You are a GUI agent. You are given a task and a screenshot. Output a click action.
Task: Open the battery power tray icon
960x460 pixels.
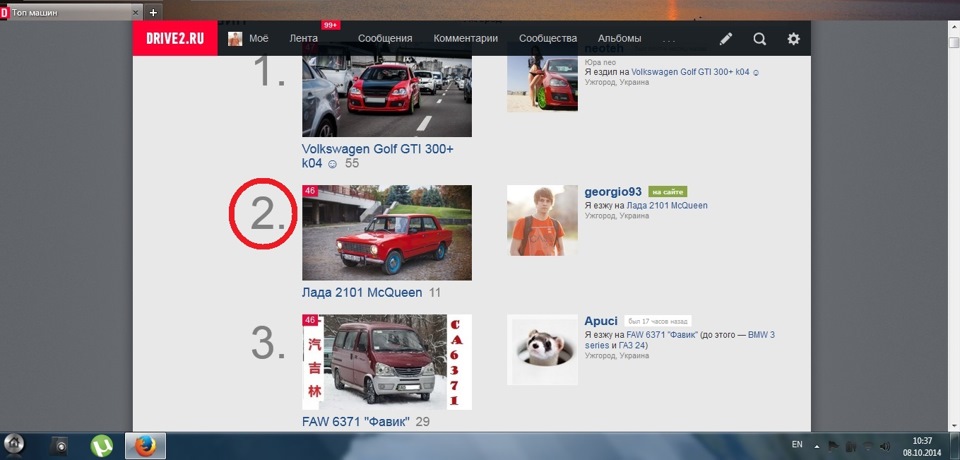pyautogui.click(x=851, y=447)
